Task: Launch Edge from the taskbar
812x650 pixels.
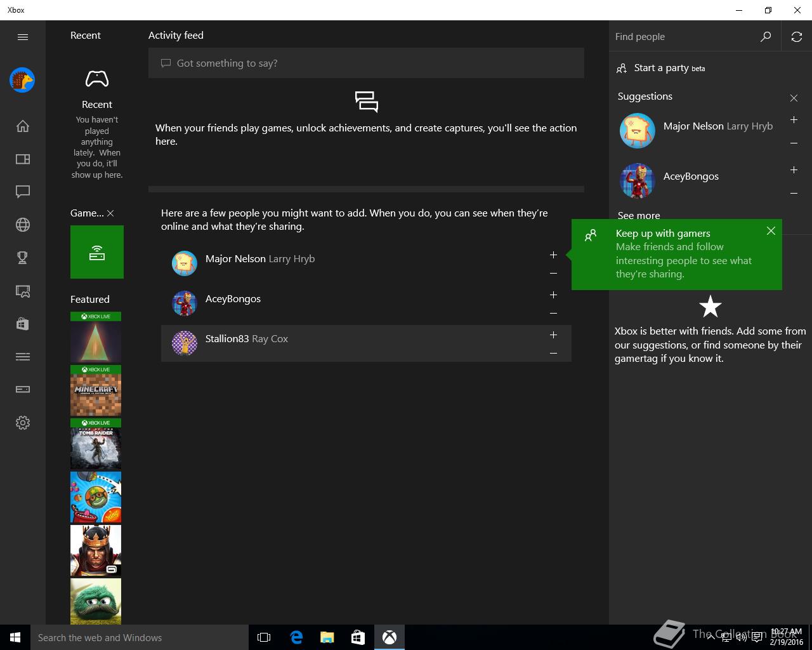Action: (296, 637)
